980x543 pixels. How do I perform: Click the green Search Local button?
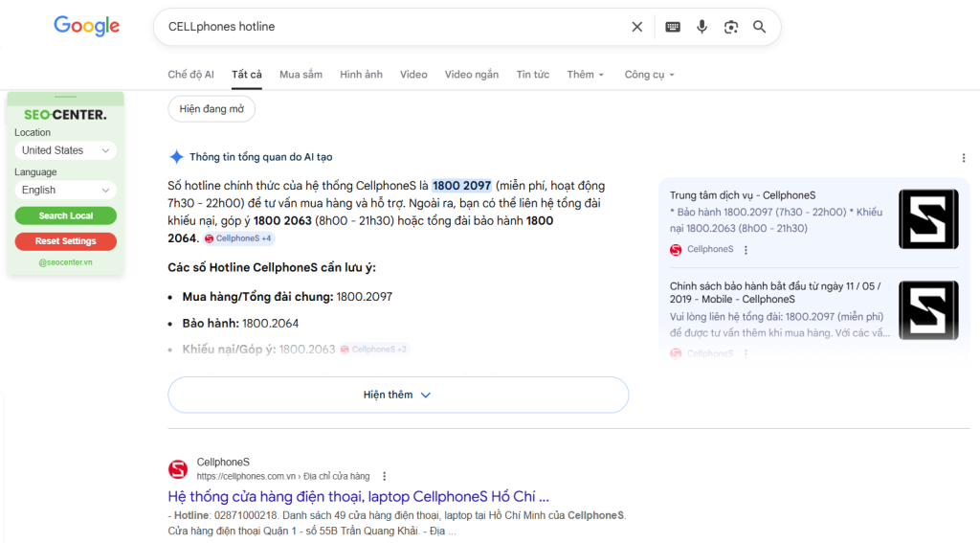tap(66, 215)
